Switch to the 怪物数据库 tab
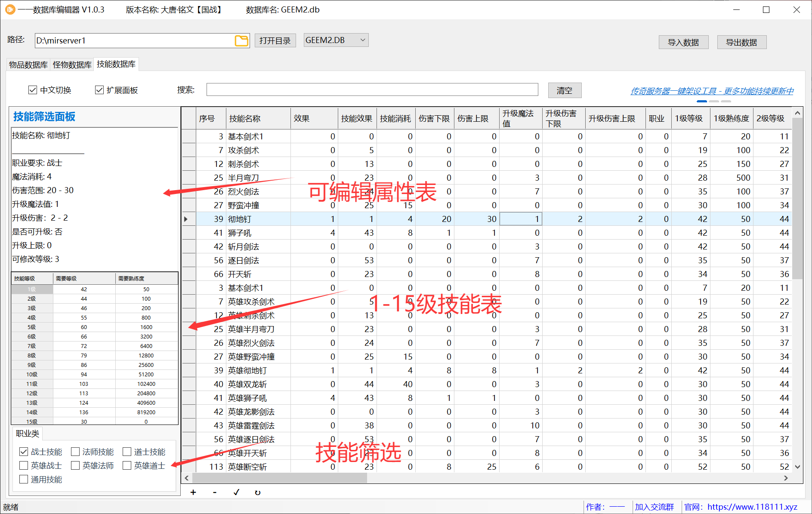The width and height of the screenshot is (812, 514). [71, 65]
